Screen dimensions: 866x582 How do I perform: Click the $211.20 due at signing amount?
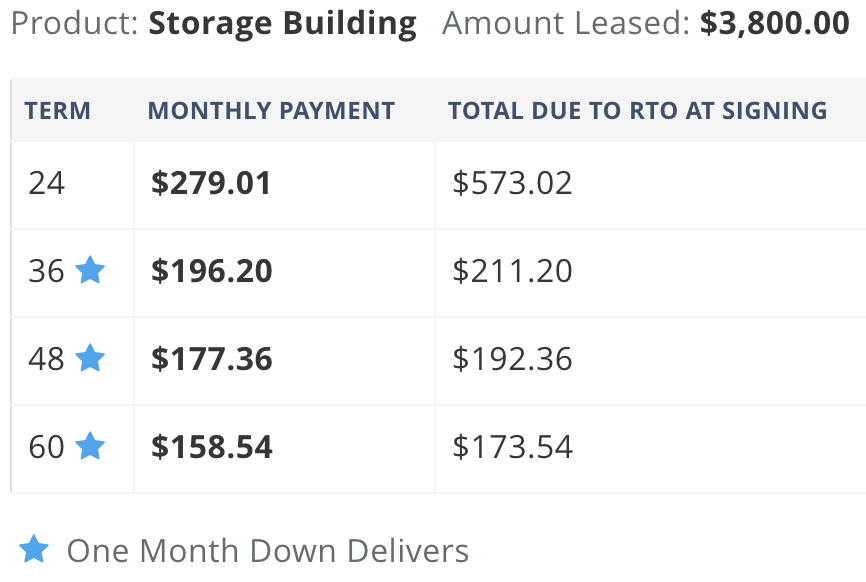tap(512, 271)
